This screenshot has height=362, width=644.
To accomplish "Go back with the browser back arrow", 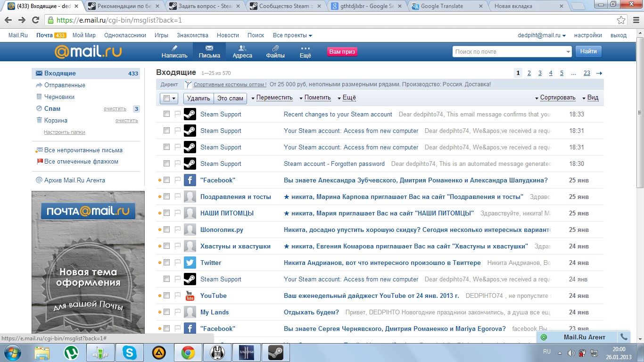I will [x=8, y=20].
